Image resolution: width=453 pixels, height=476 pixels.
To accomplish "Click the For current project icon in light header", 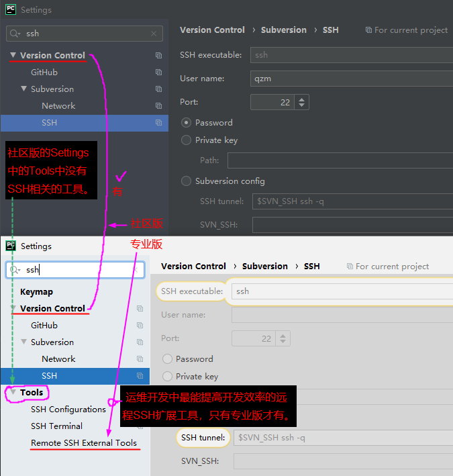I will click(x=350, y=267).
